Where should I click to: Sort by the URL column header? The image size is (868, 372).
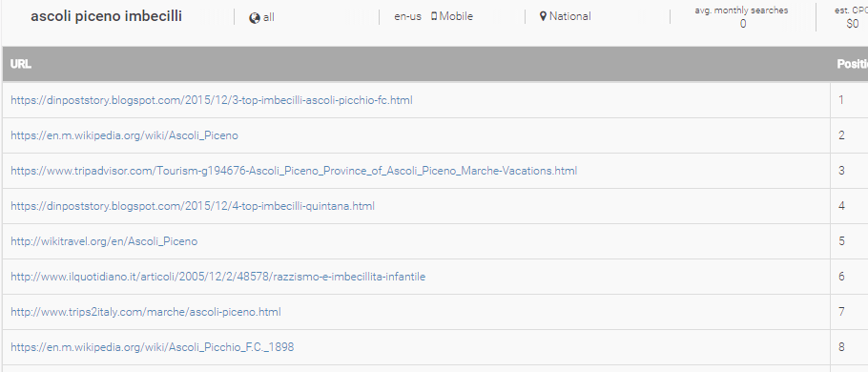pos(20,64)
